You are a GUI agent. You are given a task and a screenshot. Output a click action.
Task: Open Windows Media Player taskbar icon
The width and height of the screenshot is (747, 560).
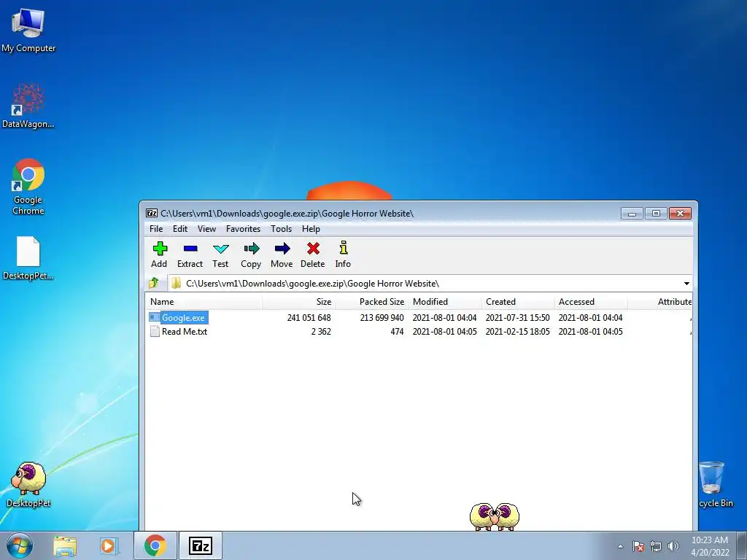pos(109,545)
